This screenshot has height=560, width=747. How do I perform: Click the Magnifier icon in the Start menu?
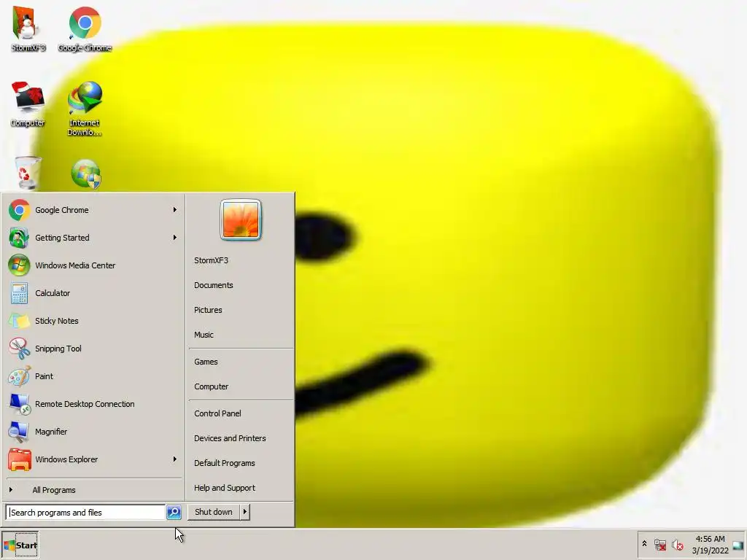(x=19, y=432)
